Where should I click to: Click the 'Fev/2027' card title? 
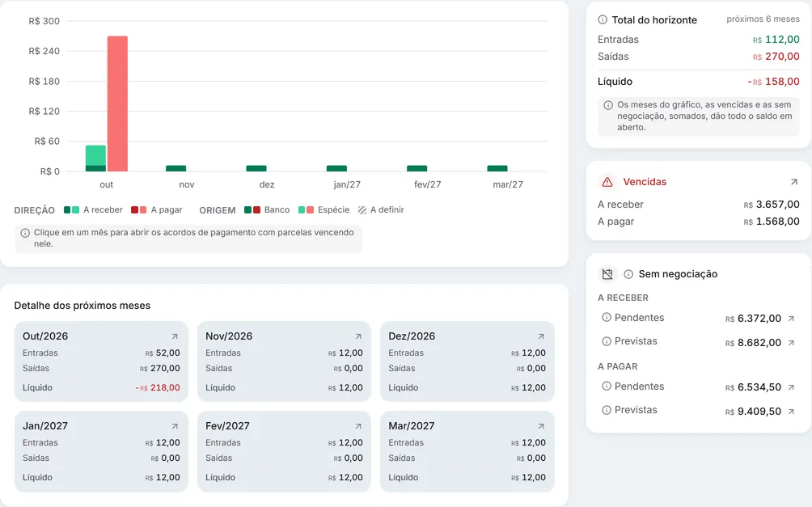coord(227,425)
